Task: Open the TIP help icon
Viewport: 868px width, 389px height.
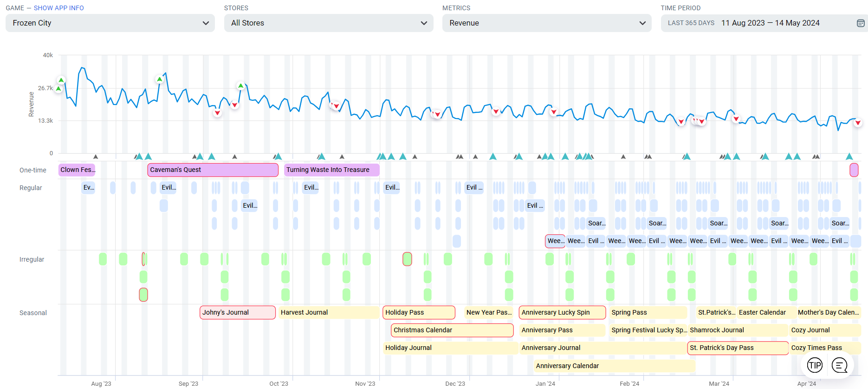Action: 815,365
